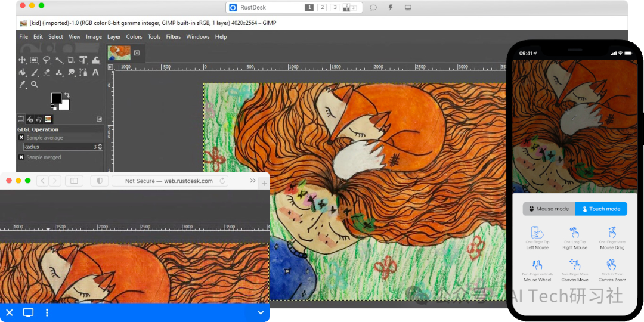Open the GIMP Layer menu
The height and width of the screenshot is (322, 644).
114,36
